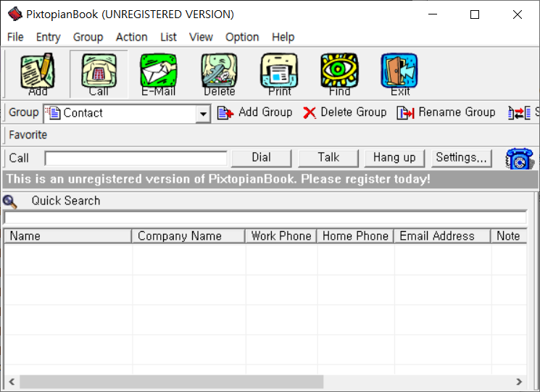Sort by the Email Address column header
540x392 pixels.
[x=442, y=236]
